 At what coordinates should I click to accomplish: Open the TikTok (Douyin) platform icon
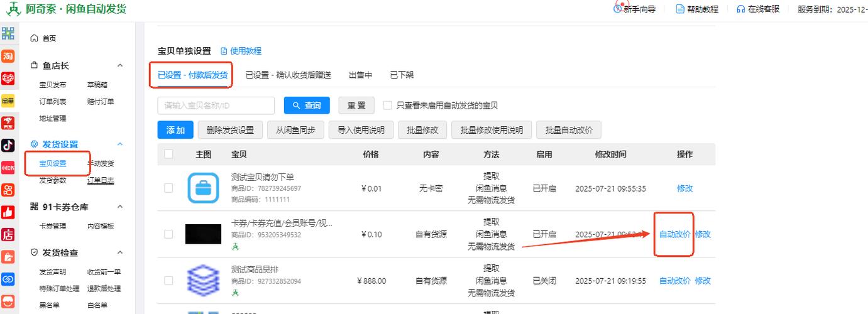point(8,145)
